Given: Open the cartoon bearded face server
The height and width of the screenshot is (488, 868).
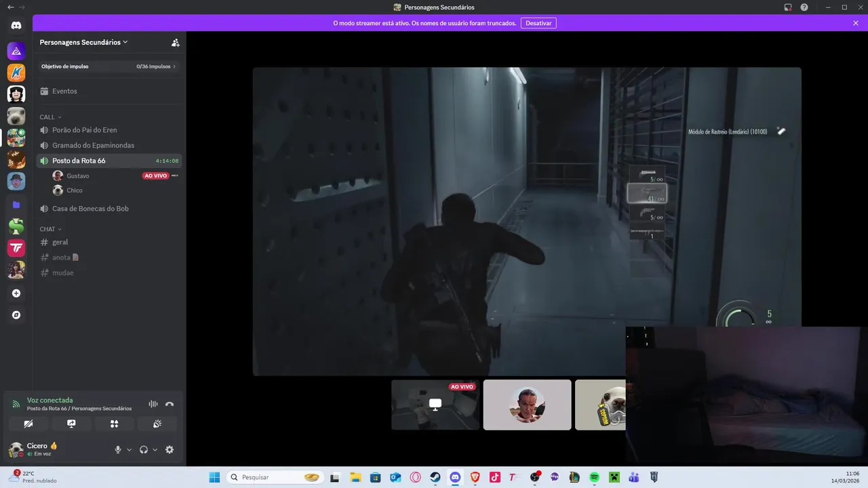Looking at the screenshot, I should tap(16, 94).
